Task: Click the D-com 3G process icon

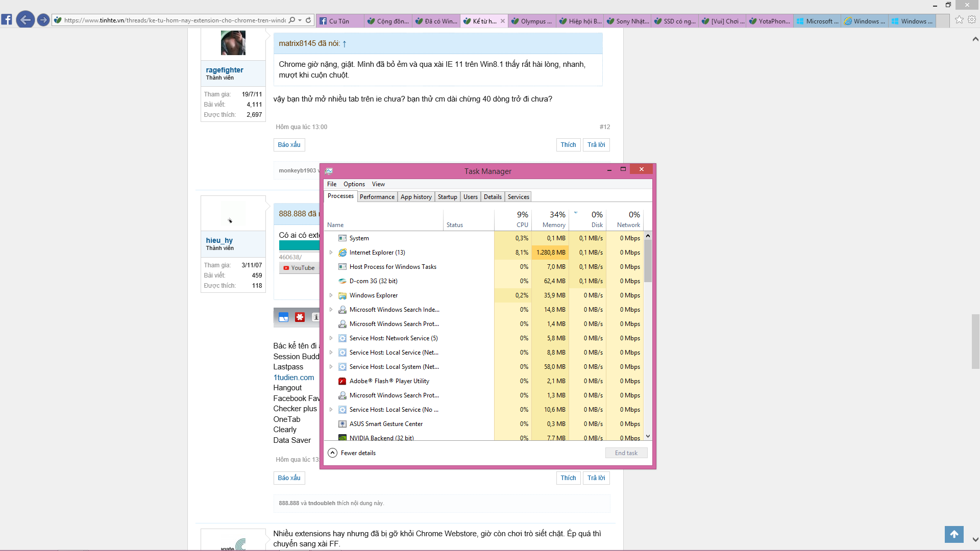Action: (x=342, y=281)
